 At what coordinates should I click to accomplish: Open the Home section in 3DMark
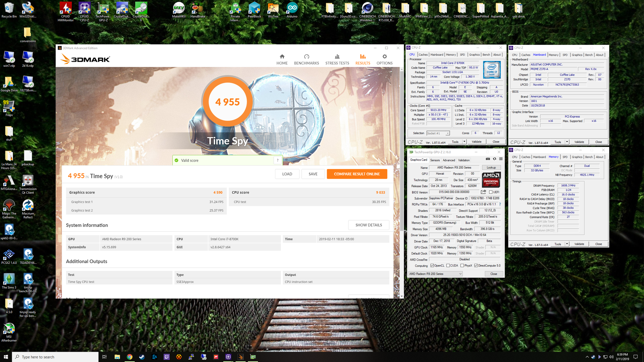(282, 59)
